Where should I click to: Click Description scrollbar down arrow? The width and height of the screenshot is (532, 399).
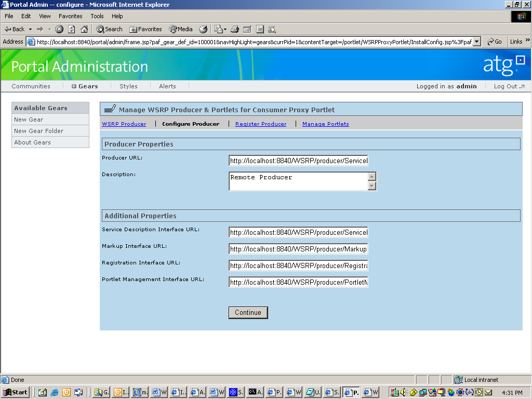[372, 186]
